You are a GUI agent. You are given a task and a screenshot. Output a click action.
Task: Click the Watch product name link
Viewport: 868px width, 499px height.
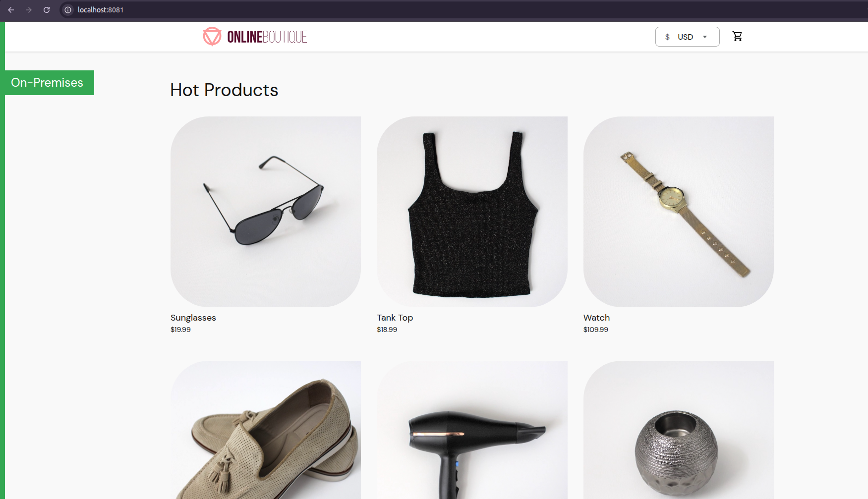(x=596, y=318)
